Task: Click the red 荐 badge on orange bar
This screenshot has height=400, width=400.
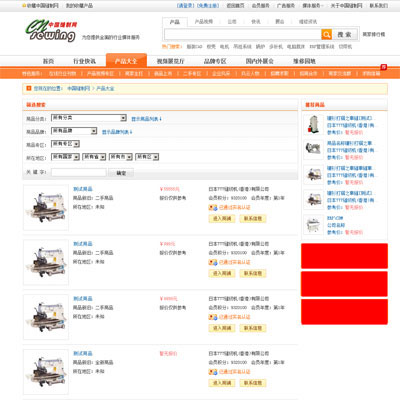Action: click(x=384, y=67)
